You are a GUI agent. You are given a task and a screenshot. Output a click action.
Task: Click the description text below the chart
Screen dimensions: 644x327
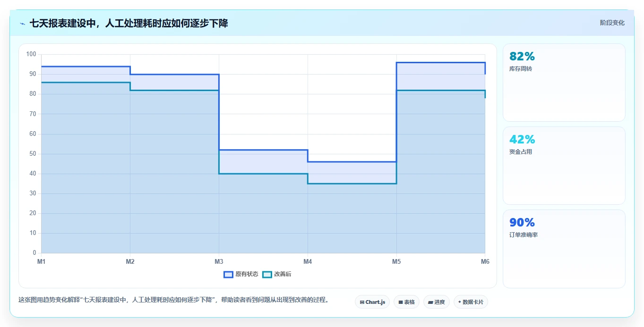point(173,300)
